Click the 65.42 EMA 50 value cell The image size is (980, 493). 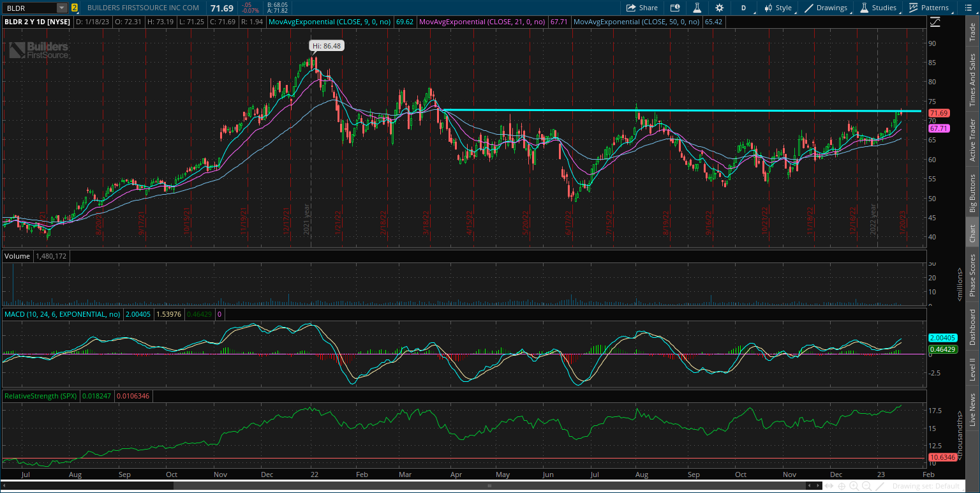click(713, 22)
